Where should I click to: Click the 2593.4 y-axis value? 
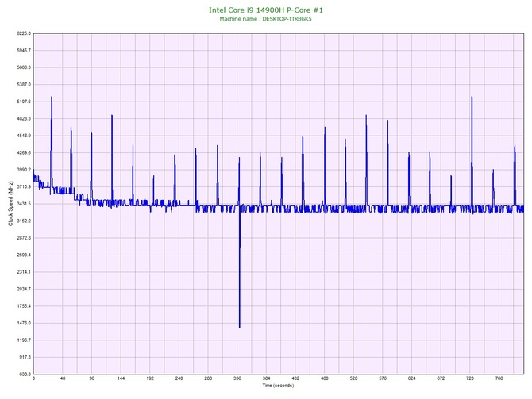tap(24, 255)
